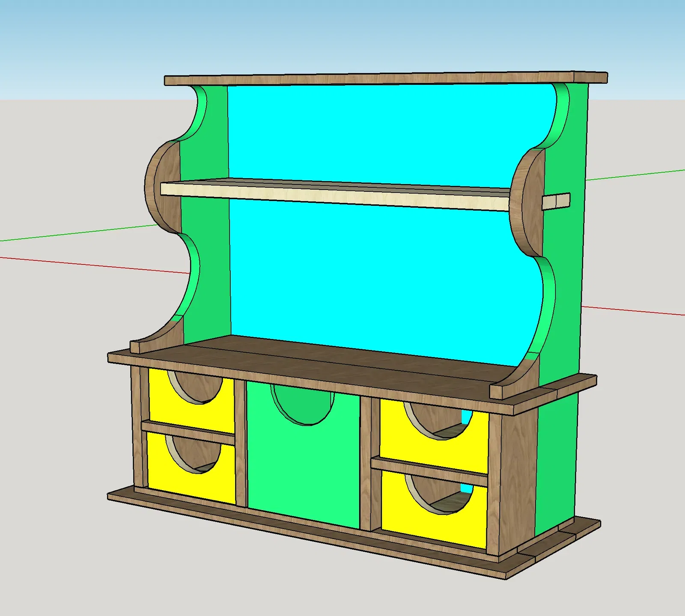This screenshot has width=685, height=616.
Task: Select the shelf tenon protruding on right
Action: click(x=556, y=202)
